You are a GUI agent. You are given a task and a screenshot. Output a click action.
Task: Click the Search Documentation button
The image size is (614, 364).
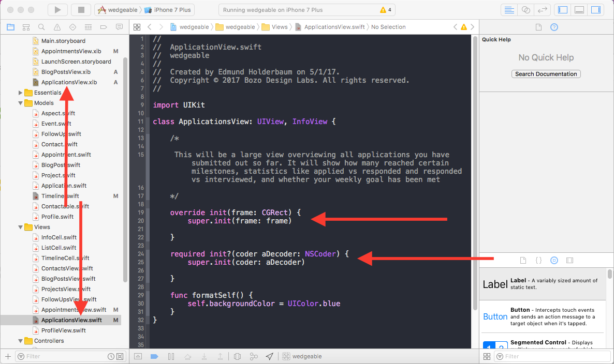coord(546,73)
